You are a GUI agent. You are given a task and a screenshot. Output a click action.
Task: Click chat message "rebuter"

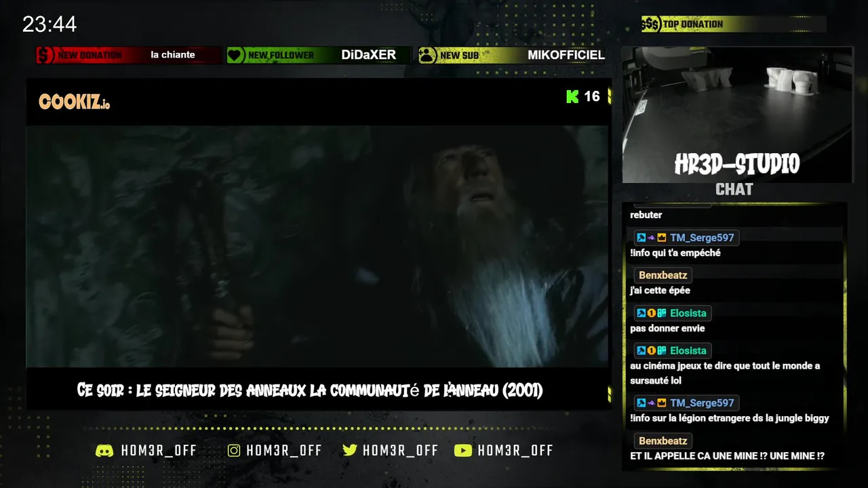646,215
